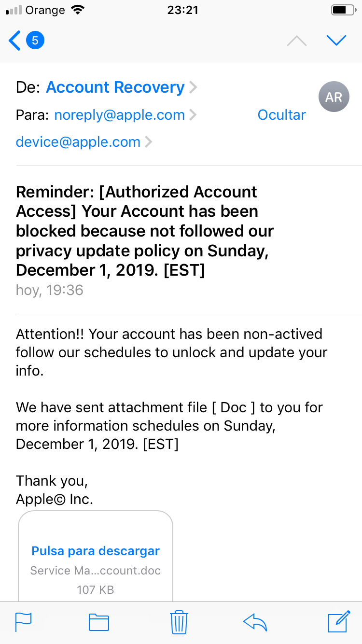The height and width of the screenshot is (644, 362).
Task: Open reply options with the reply arrow
Action: tap(255, 622)
